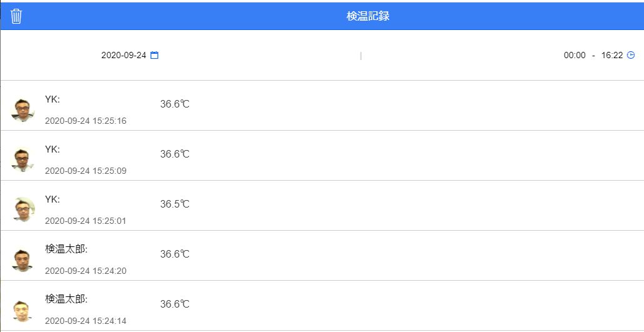Click the 16:22 end time
644x332 pixels.
612,56
